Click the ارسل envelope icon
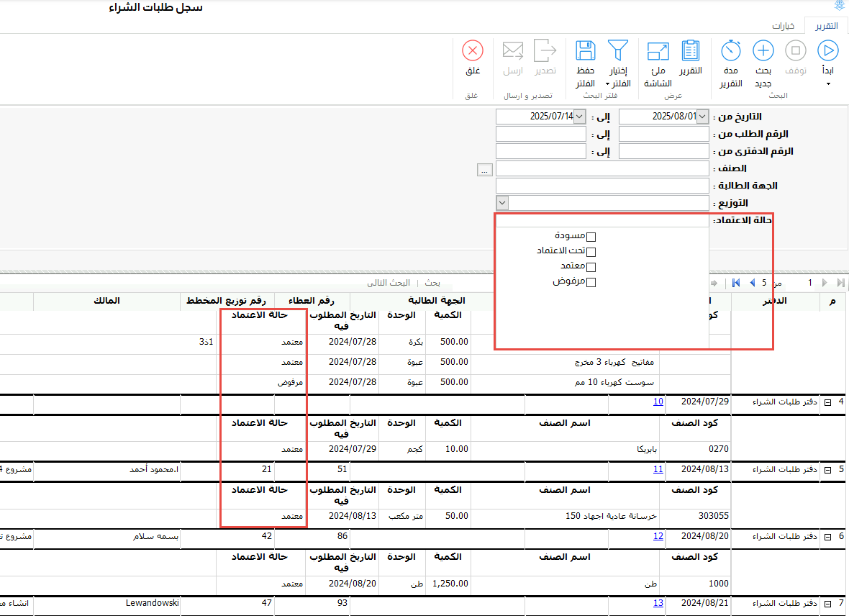The width and height of the screenshot is (849, 616). tap(513, 51)
